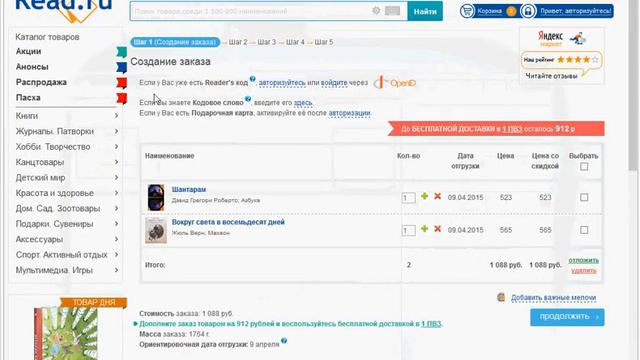Viewport: 640px width, 360px height.
Task: Click the Яндекс Маркет logo
Action: pyautogui.click(x=561, y=39)
